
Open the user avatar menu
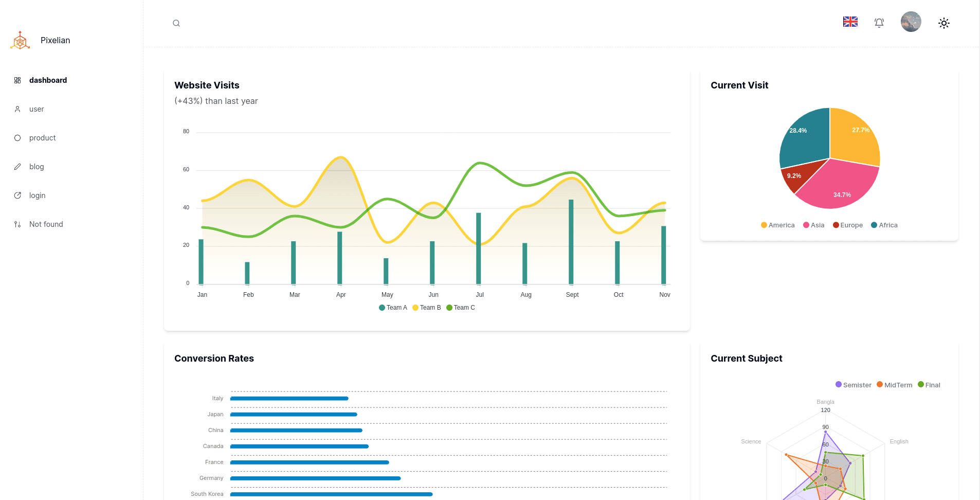(x=911, y=22)
